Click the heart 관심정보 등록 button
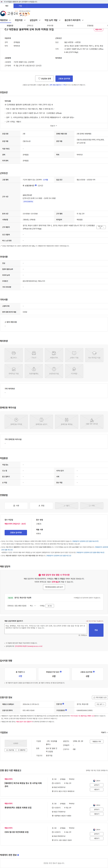 tap(44, 78)
